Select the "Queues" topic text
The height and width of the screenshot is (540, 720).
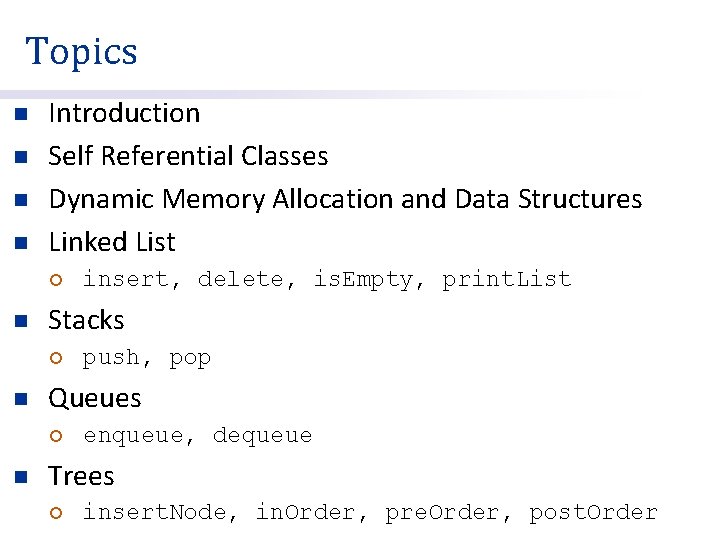pyautogui.click(x=95, y=398)
